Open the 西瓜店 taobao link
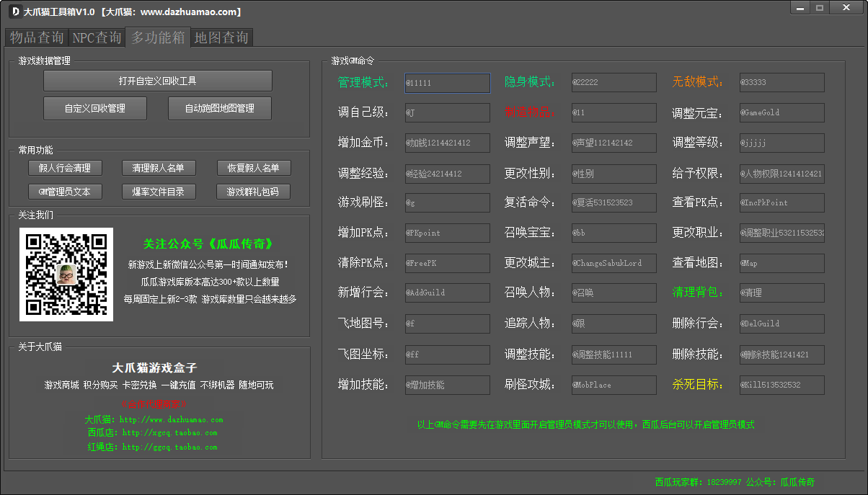 pyautogui.click(x=169, y=433)
